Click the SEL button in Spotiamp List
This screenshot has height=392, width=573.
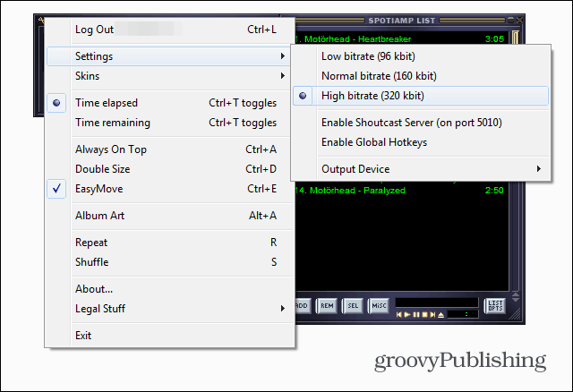[x=353, y=306]
